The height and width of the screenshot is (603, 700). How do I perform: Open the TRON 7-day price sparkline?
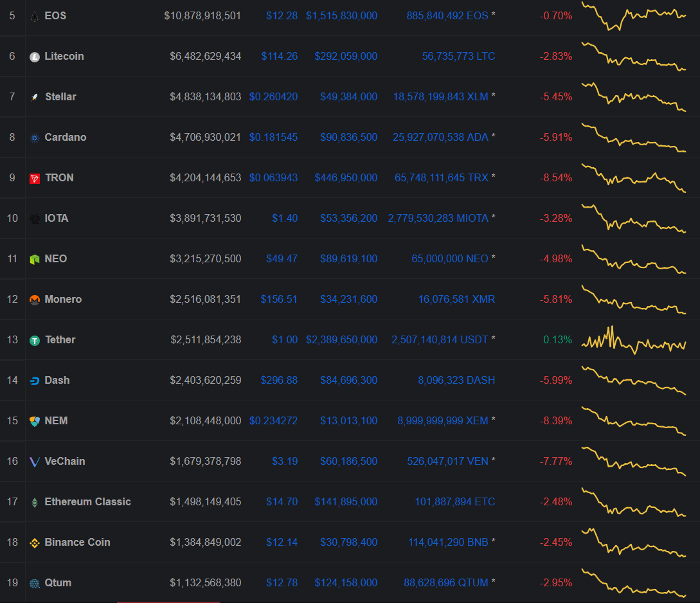click(634, 178)
